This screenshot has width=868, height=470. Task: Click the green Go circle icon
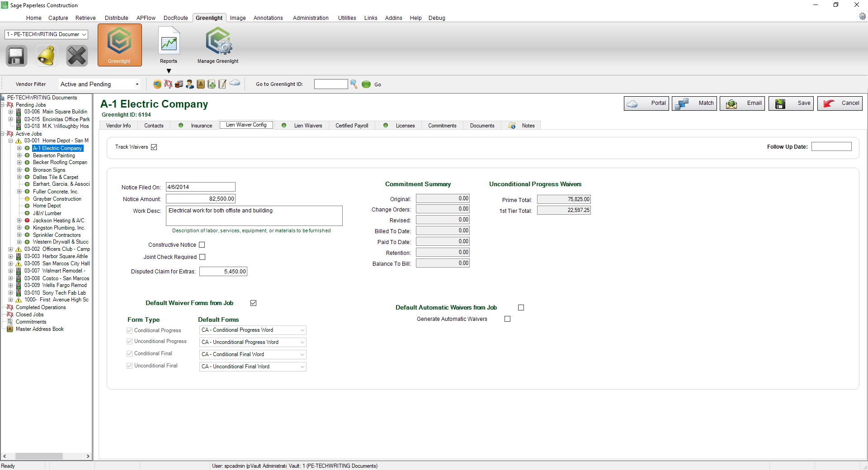[x=366, y=84]
